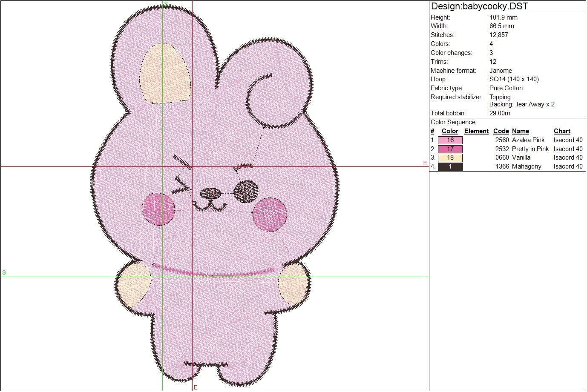Click the Color column header
Screen dimensions: 587x392
[x=449, y=131]
